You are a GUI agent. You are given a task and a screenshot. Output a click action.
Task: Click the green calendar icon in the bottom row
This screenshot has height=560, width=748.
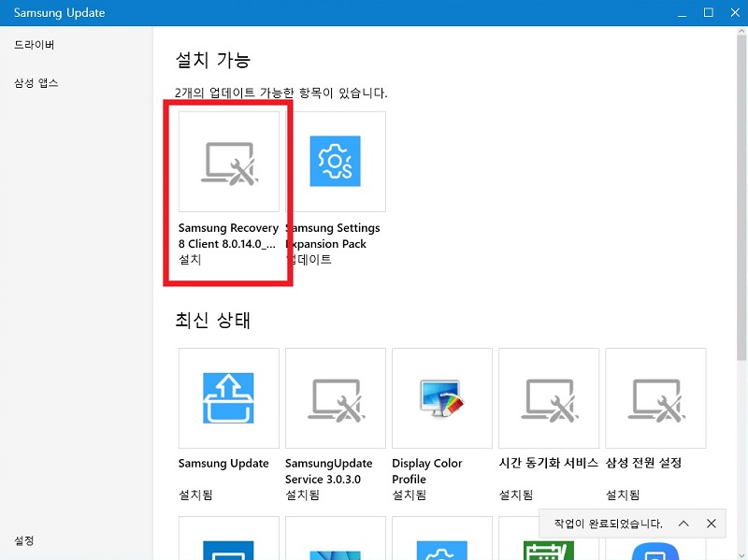(549, 550)
